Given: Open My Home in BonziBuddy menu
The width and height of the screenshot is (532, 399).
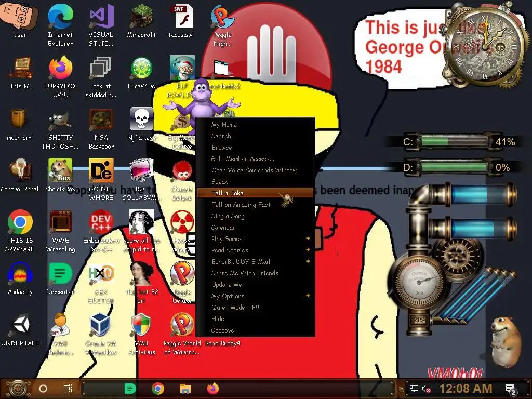Looking at the screenshot, I should 255,125.
